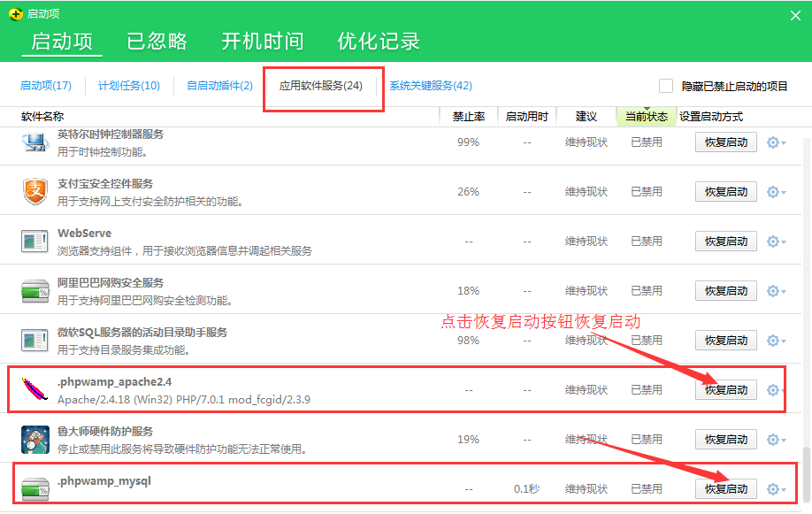
Task: Click the 26% disable rate value
Action: coord(468,192)
